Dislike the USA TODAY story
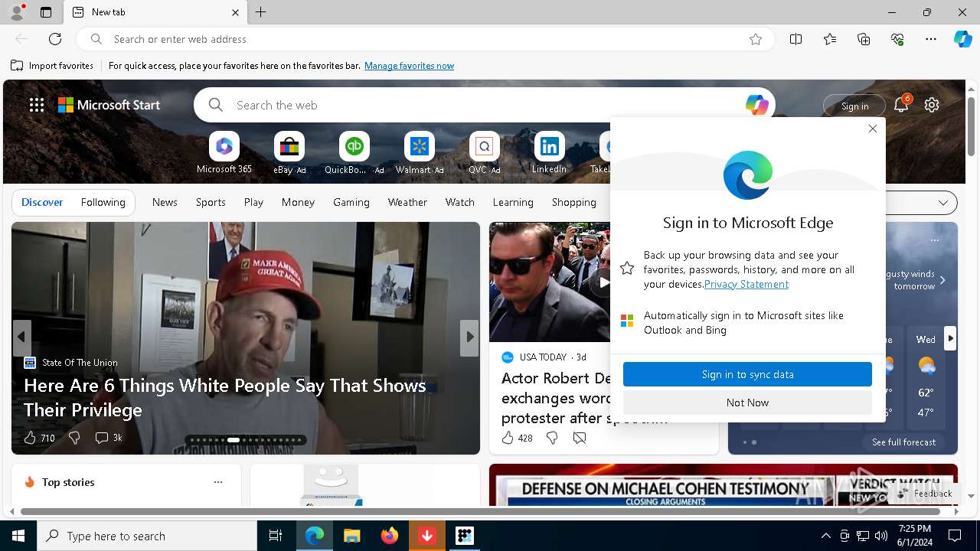The height and width of the screenshot is (551, 980). click(552, 438)
